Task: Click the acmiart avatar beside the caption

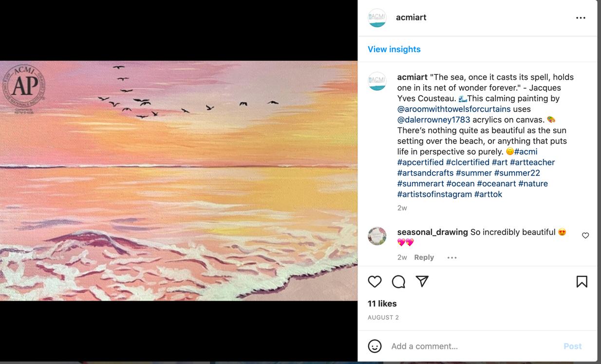Action: [377, 81]
